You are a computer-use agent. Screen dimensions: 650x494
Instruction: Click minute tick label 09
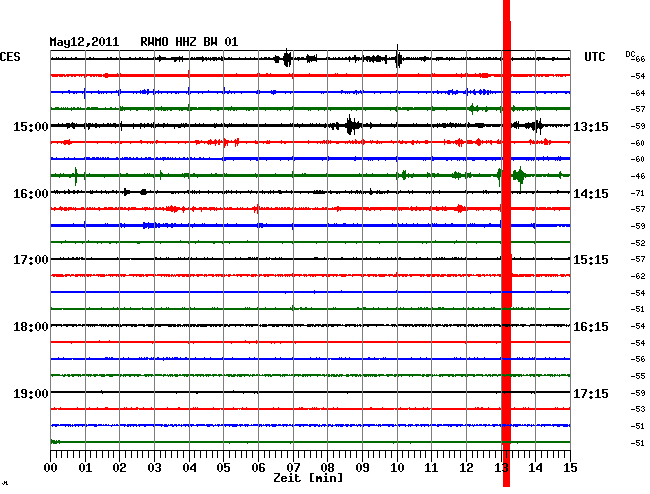362,468
